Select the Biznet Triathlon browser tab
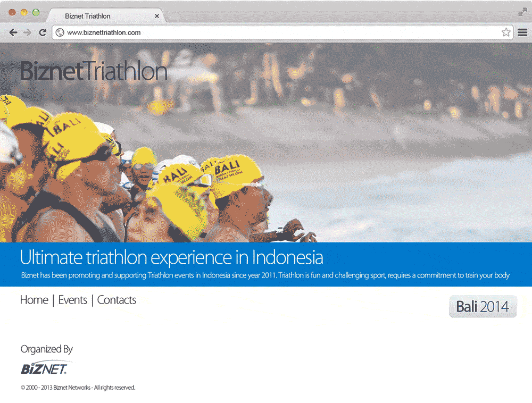Screen dimensions: 532x403 (x=106, y=16)
